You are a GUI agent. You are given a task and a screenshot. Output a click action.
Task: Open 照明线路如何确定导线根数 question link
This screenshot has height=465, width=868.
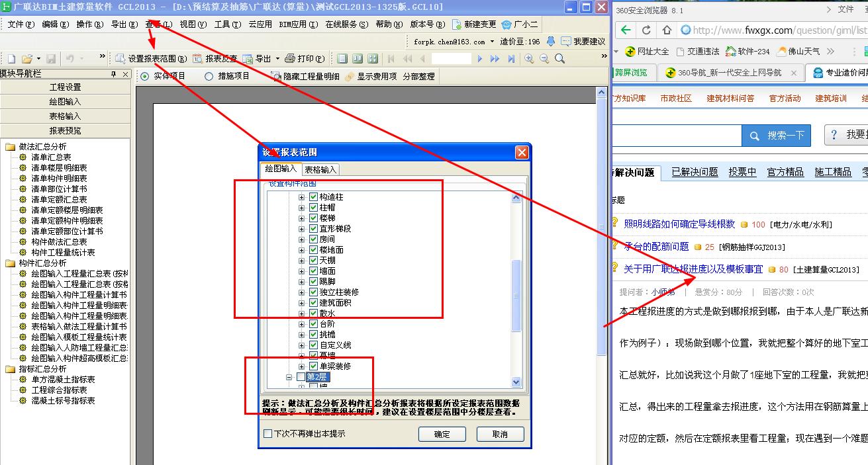[x=679, y=224]
